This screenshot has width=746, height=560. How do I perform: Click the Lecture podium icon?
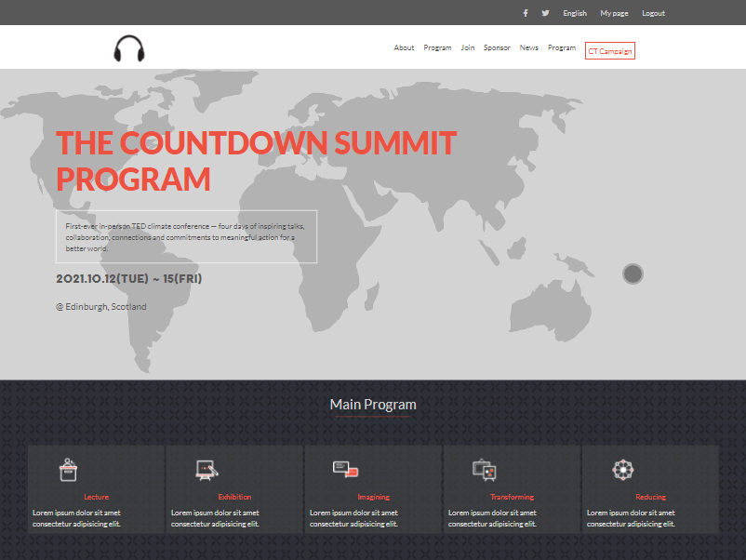[68, 470]
